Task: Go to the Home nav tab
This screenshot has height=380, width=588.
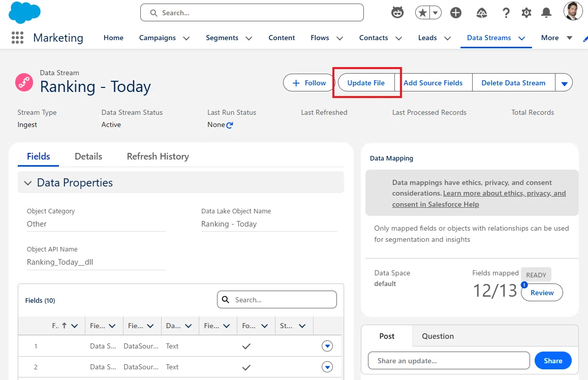Action: 113,38
